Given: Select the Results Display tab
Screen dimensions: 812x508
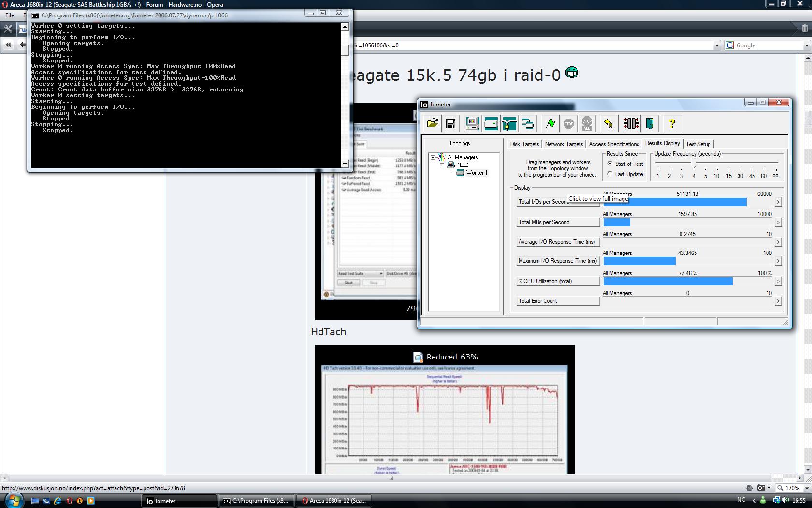Looking at the screenshot, I should tap(662, 143).
